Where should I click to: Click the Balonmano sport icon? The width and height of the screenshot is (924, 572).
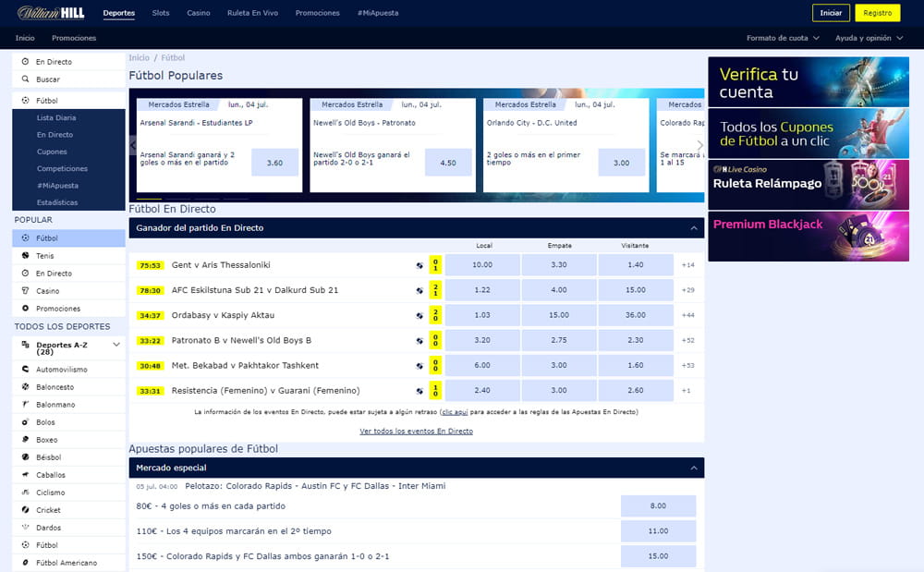(x=25, y=404)
